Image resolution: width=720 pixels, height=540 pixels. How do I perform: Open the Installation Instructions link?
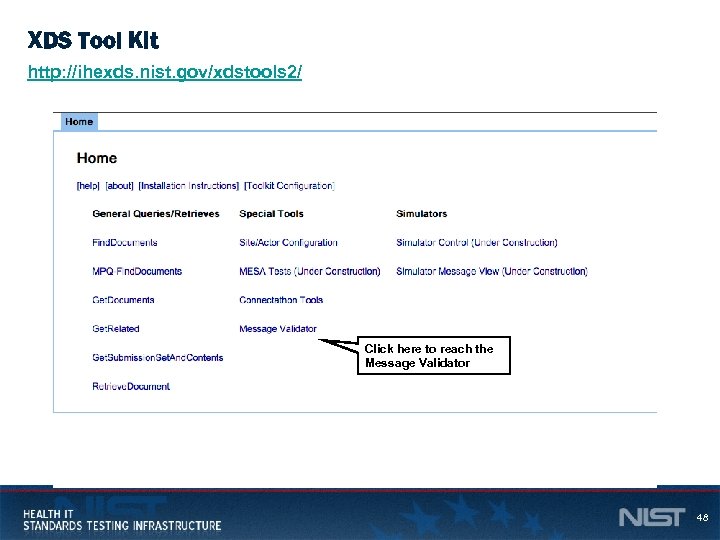tap(189, 186)
